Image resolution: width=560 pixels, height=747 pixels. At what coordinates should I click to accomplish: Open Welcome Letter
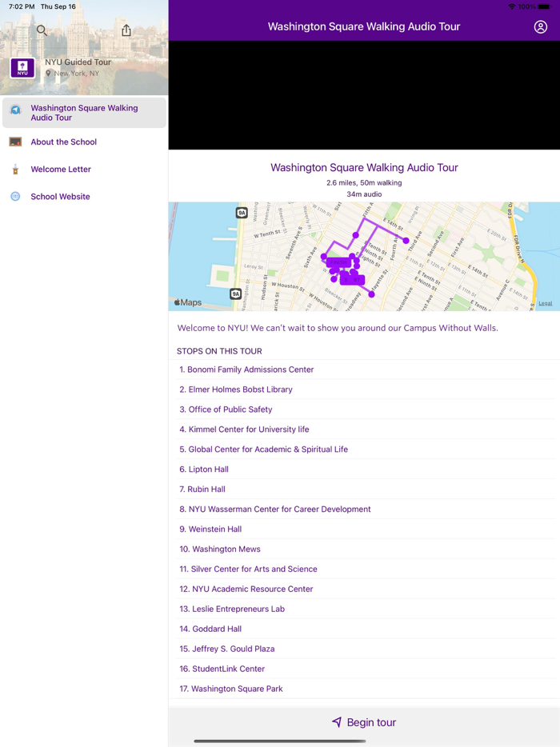pyautogui.click(x=84, y=169)
